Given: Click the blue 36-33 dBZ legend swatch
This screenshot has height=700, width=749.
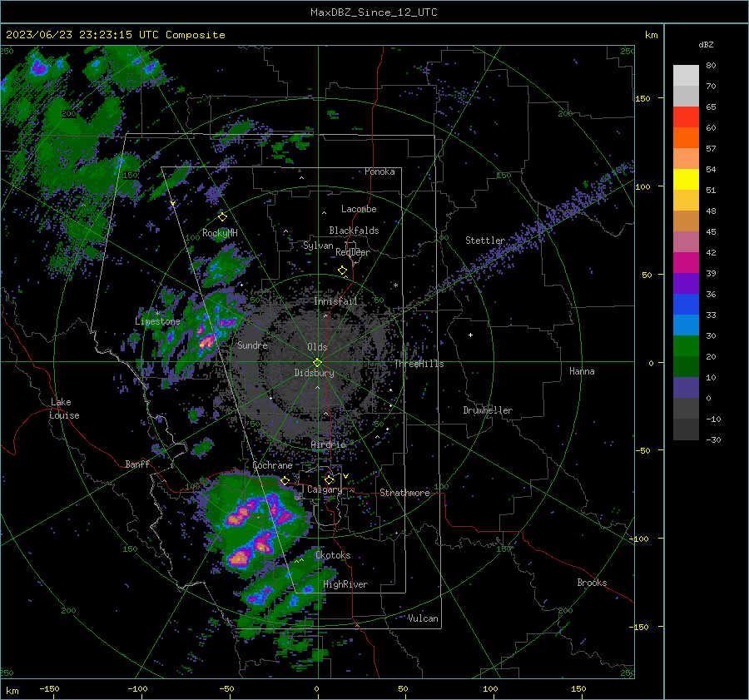Looking at the screenshot, I should tap(686, 305).
